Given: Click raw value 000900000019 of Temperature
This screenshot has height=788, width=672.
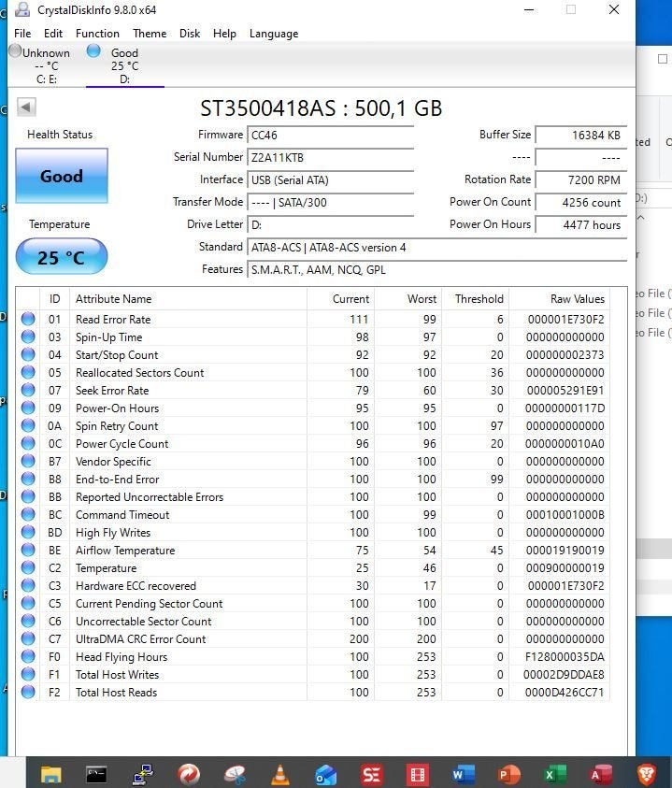Looking at the screenshot, I should coord(565,568).
